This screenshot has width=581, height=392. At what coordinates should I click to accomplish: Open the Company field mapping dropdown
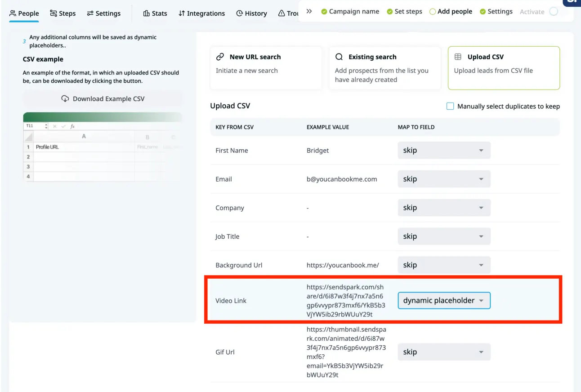(x=444, y=208)
